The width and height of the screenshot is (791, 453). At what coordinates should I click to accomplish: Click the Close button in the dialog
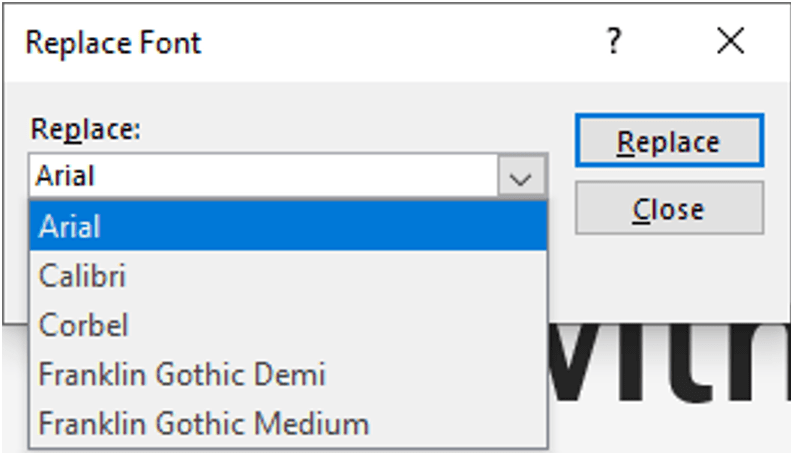(668, 209)
